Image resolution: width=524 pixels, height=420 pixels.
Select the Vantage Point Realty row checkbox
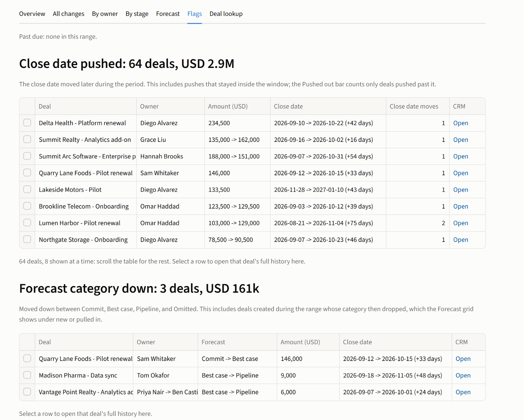click(x=27, y=392)
